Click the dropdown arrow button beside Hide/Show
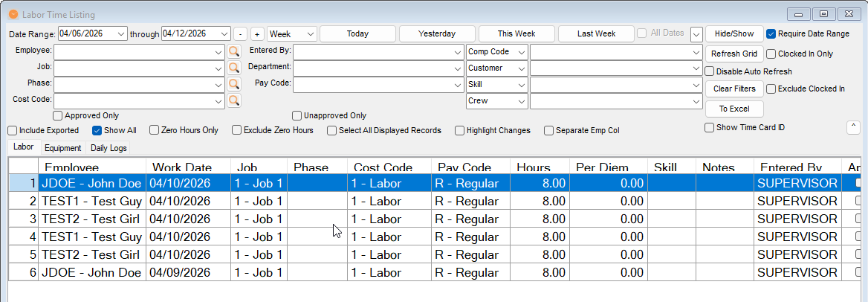Viewport: 868px width, 302px height. click(x=696, y=34)
